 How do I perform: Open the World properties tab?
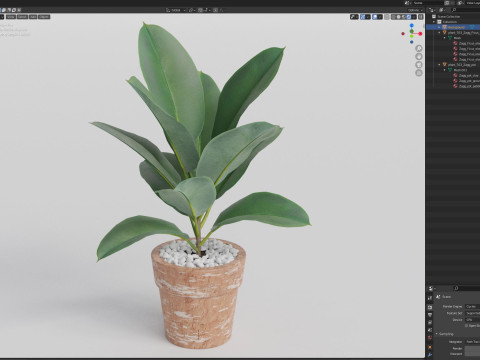click(430, 338)
